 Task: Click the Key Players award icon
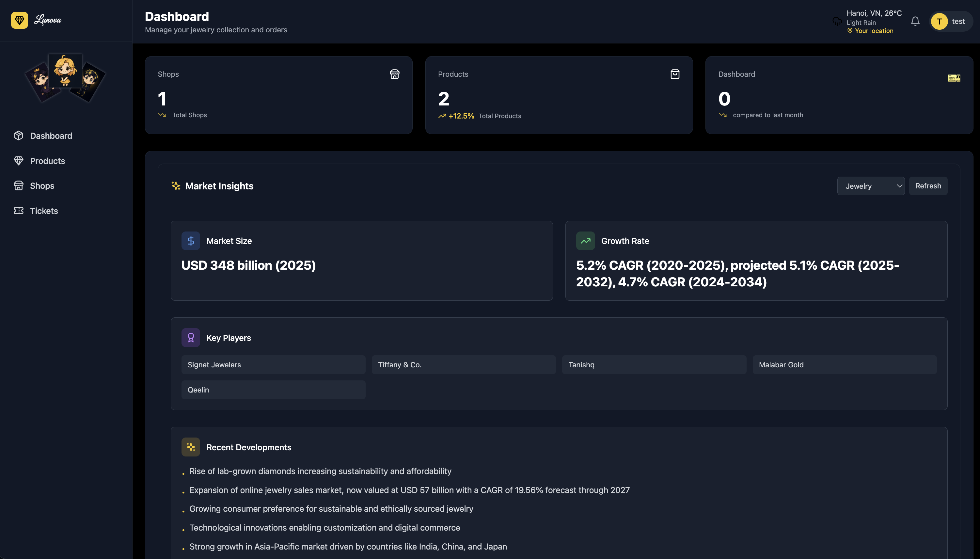point(191,338)
